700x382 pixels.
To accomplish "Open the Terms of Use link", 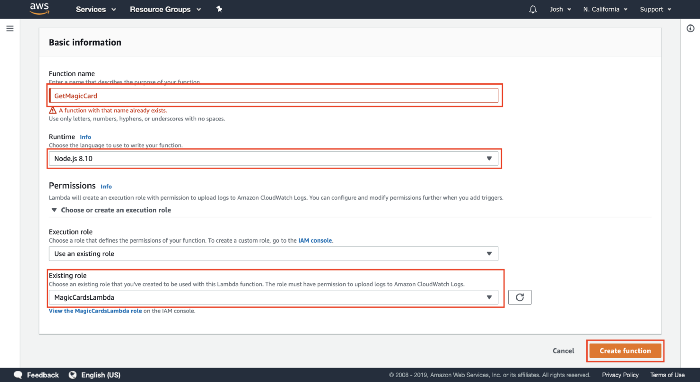I will click(x=667, y=375).
